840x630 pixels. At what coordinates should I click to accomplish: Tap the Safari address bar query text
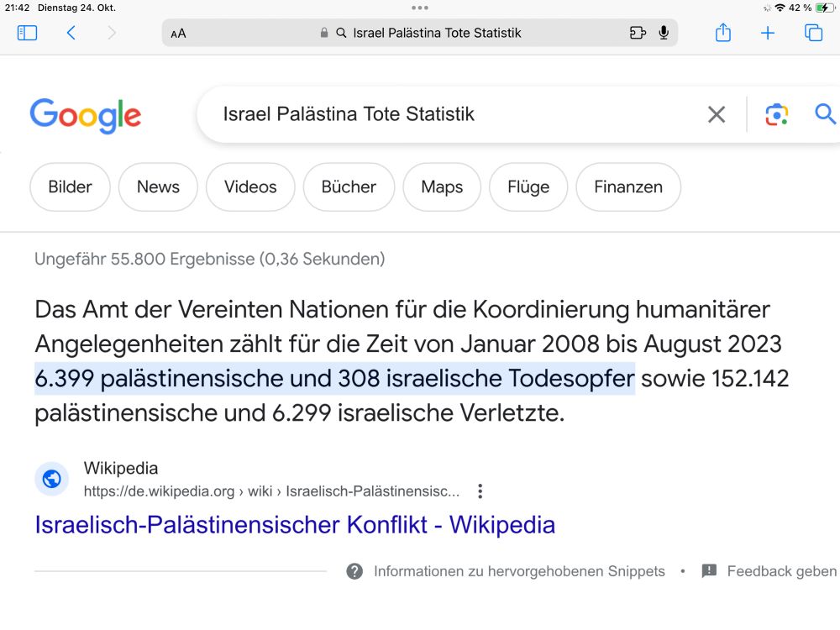pos(437,34)
